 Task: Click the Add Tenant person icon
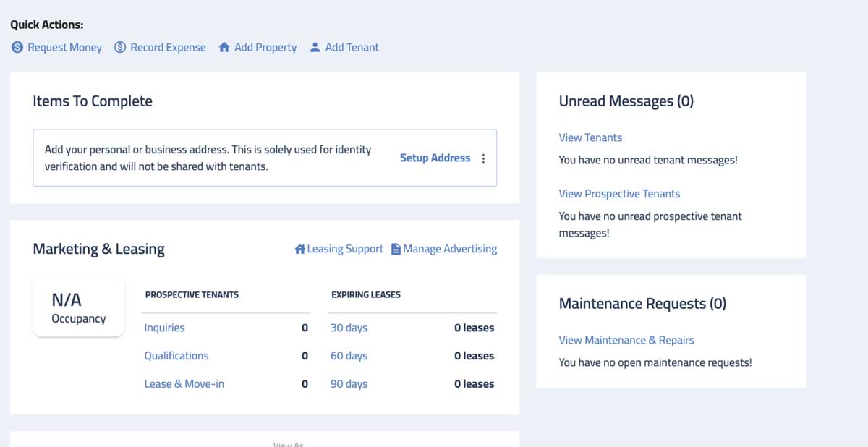315,47
